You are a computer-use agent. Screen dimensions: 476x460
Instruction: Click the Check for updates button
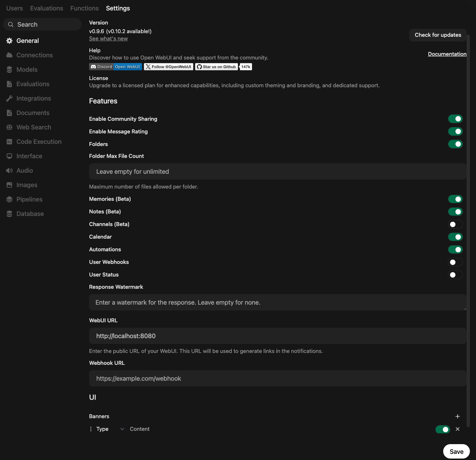[x=438, y=35]
